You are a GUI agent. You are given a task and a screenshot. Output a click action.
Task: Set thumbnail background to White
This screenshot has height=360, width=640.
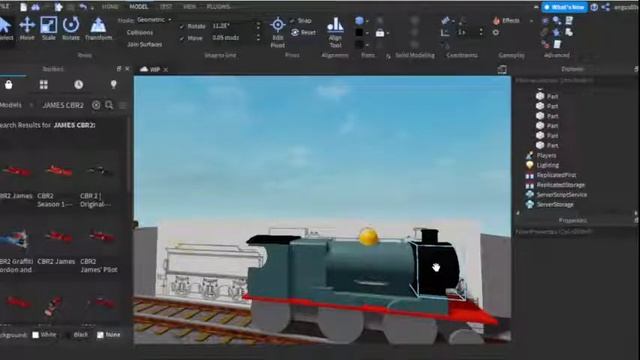click(x=44, y=335)
